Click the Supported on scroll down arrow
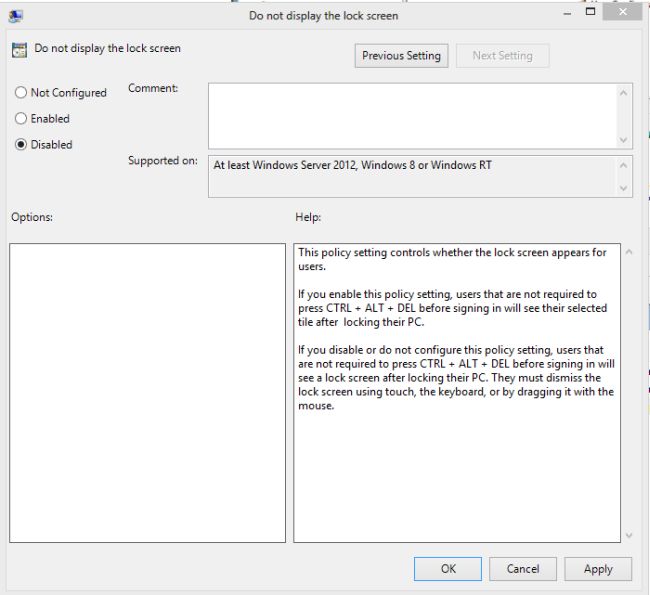650x595 pixels. (624, 188)
